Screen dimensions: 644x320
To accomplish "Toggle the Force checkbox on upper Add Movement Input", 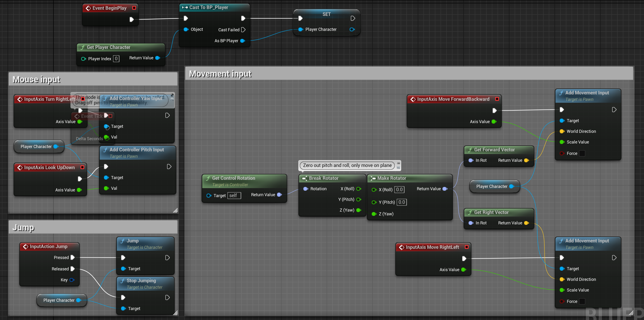I will (x=582, y=153).
